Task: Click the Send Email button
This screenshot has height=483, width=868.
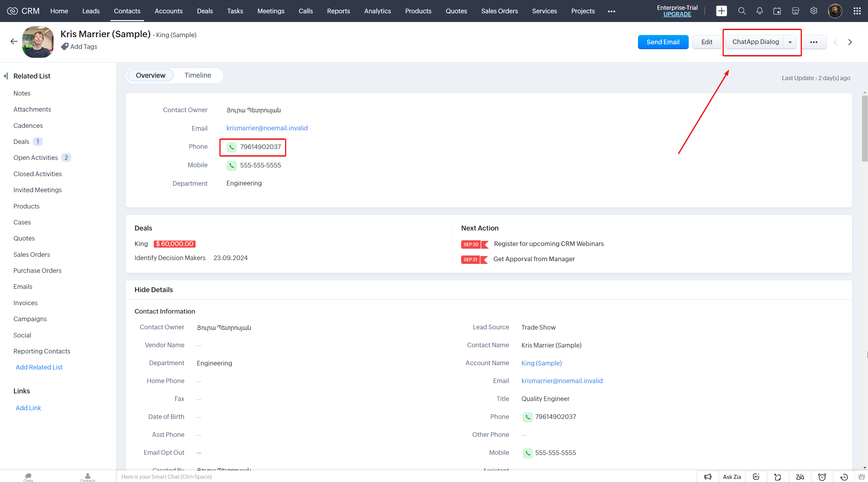Action: click(x=663, y=42)
